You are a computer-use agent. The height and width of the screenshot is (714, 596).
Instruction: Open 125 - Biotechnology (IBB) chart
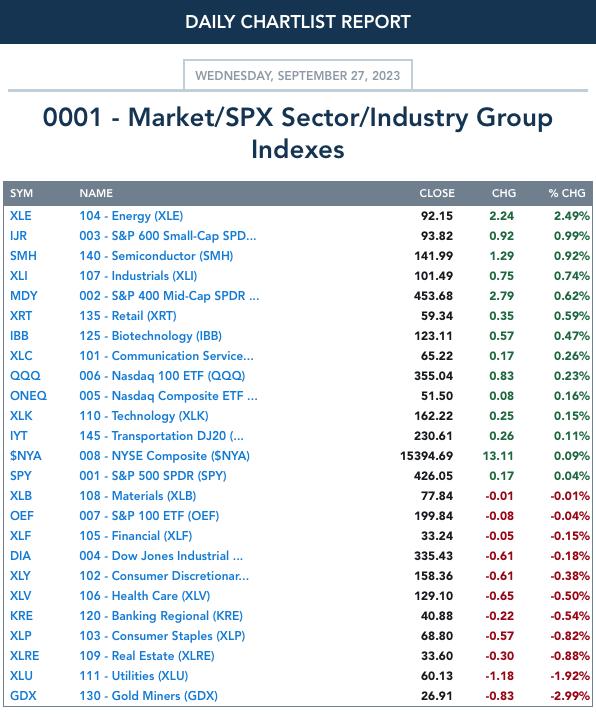pos(150,336)
